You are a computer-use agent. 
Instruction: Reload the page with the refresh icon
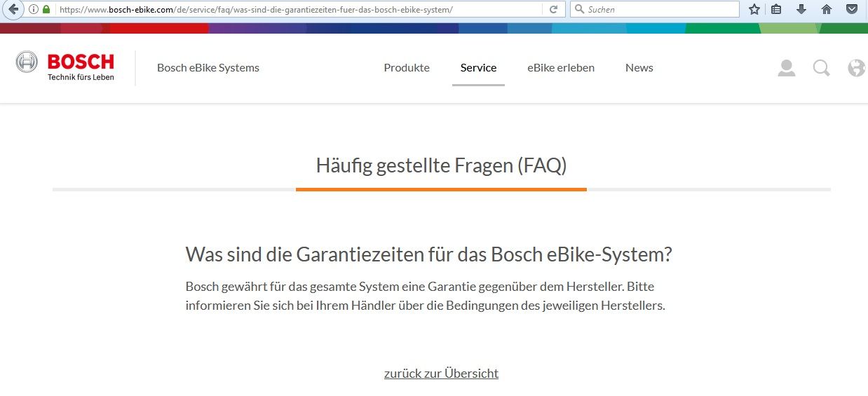553,10
